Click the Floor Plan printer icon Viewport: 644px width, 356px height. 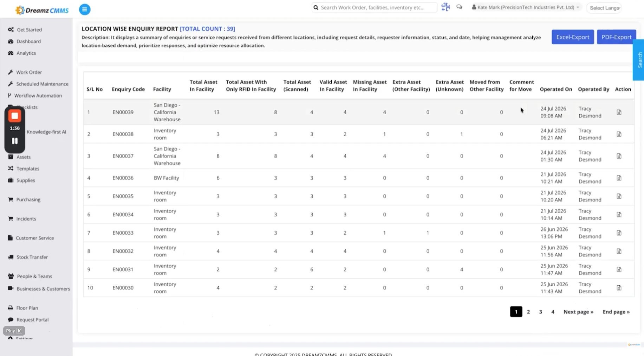11,308
